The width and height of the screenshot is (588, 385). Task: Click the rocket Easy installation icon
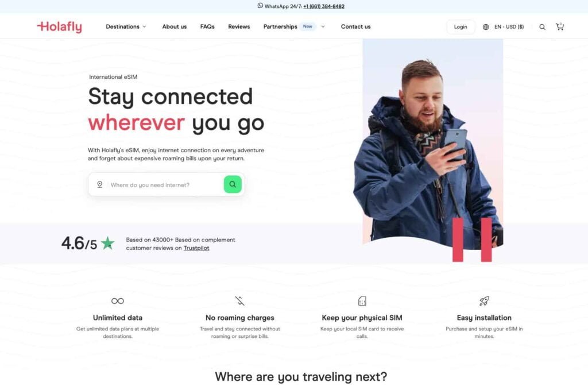484,301
